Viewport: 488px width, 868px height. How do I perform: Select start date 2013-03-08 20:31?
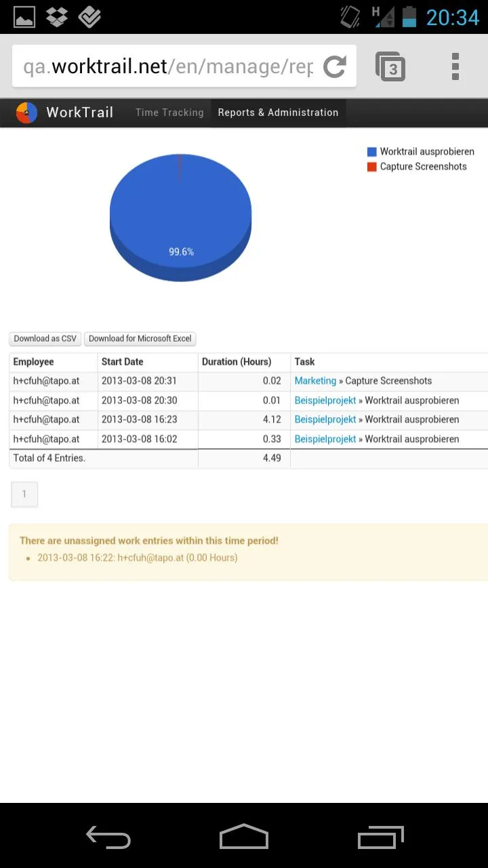tap(140, 381)
